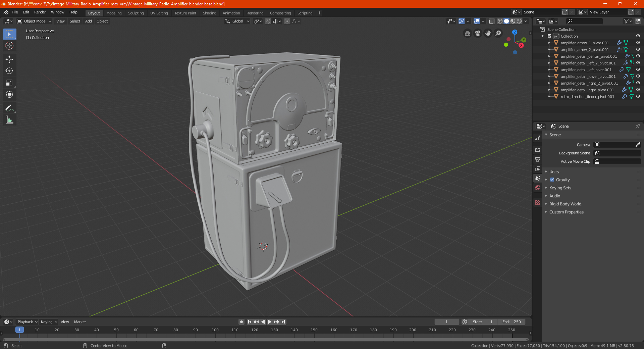644x349 pixels.
Task: Click the End frame 250 field
Action: point(512,322)
